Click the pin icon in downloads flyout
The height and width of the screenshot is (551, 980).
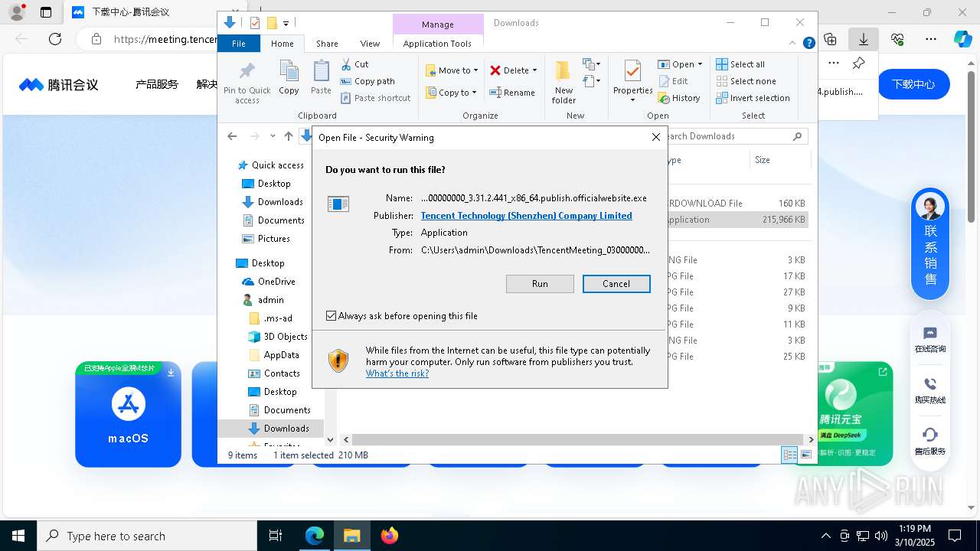coord(858,64)
